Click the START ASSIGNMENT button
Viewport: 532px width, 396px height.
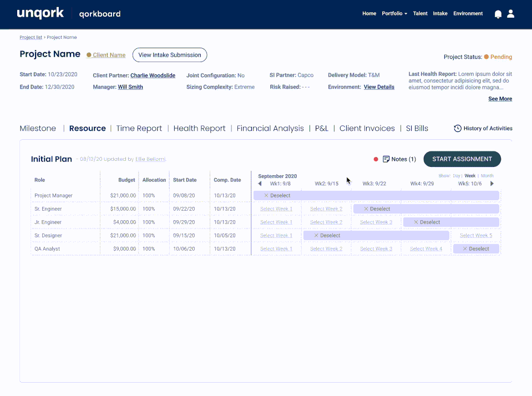pos(462,159)
